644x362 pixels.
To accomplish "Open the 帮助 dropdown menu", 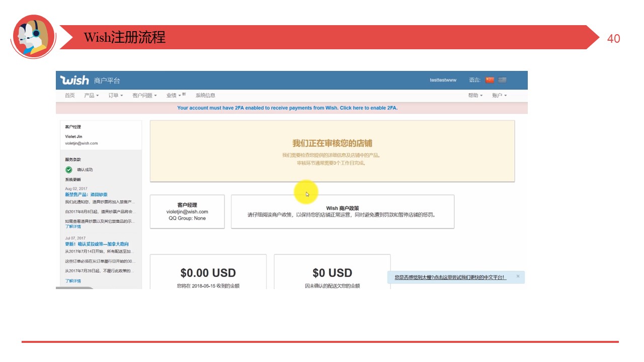I will [x=475, y=96].
